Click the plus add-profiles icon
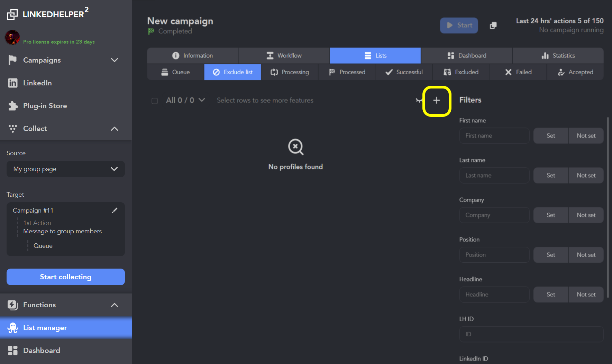The image size is (612, 364). pyautogui.click(x=437, y=100)
